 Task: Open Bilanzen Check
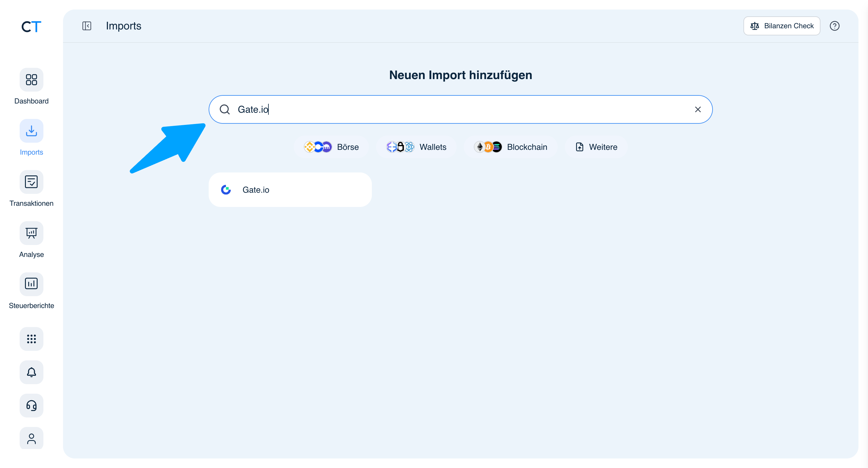pos(782,26)
